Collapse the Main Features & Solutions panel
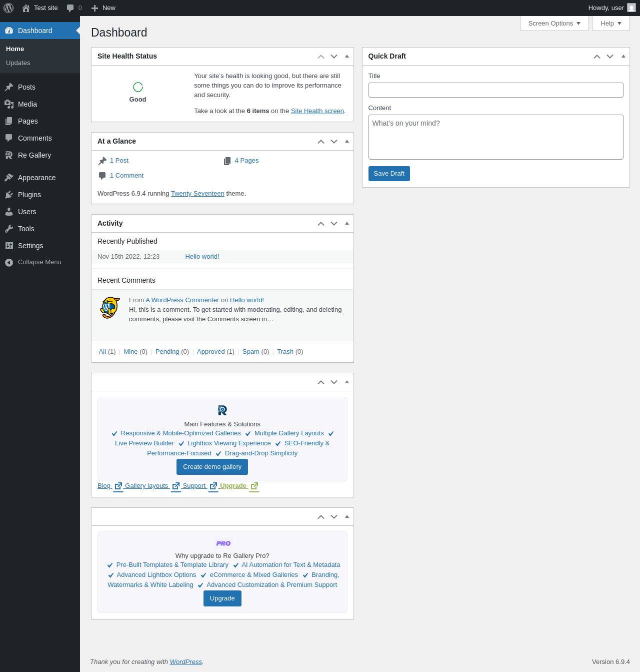Image resolution: width=640 pixels, height=672 pixels. (x=347, y=382)
